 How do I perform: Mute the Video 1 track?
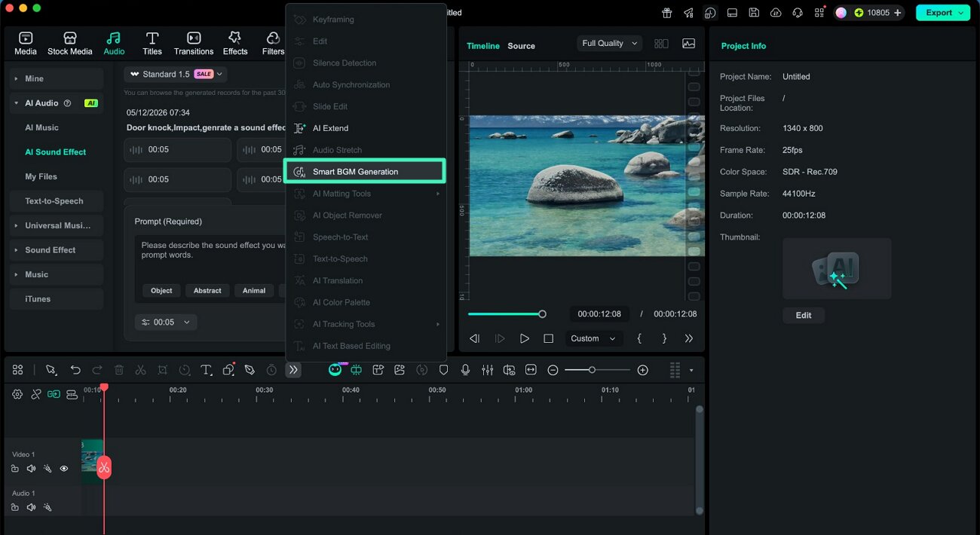[31, 469]
